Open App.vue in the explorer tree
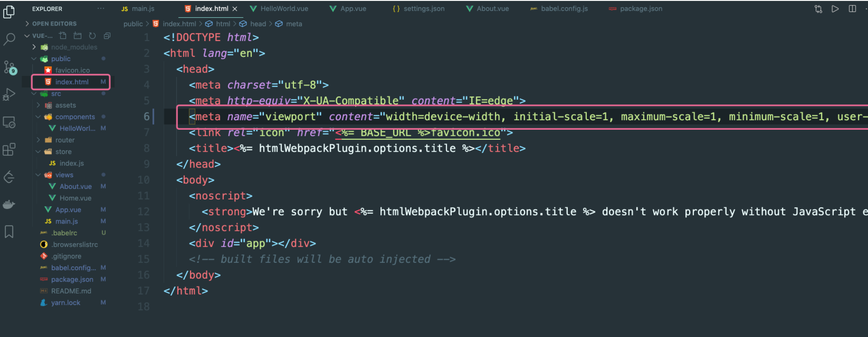This screenshot has width=868, height=337. (63, 210)
